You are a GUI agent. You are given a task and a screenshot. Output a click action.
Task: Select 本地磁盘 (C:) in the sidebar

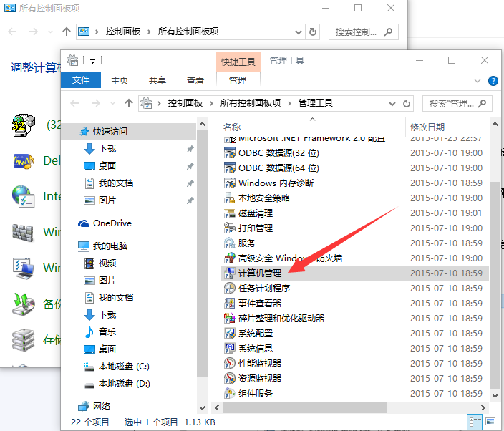pos(123,367)
